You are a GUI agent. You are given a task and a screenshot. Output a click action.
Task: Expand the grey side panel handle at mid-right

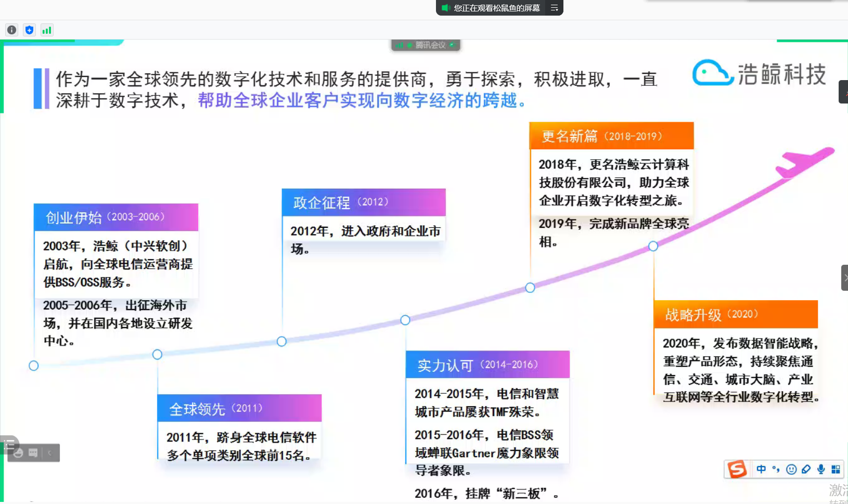(x=844, y=278)
